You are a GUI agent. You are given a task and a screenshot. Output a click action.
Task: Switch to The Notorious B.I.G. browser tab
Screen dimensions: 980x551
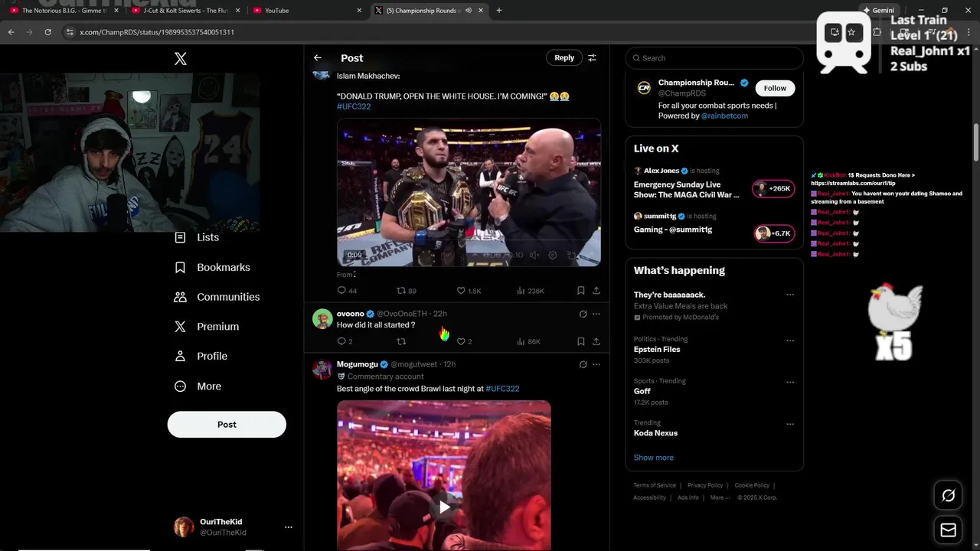(x=65, y=11)
